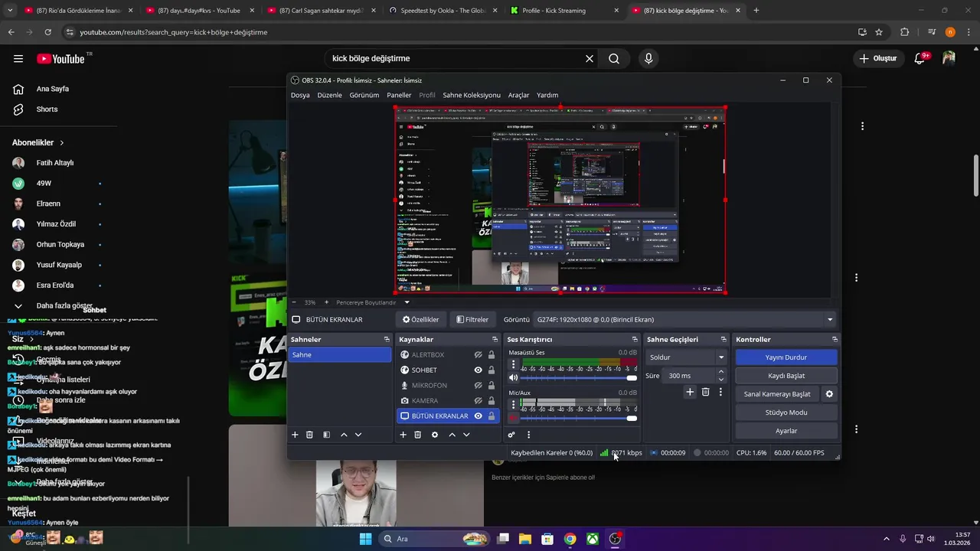Start recording with Kaydı Başlat
The height and width of the screenshot is (551, 980).
(786, 376)
